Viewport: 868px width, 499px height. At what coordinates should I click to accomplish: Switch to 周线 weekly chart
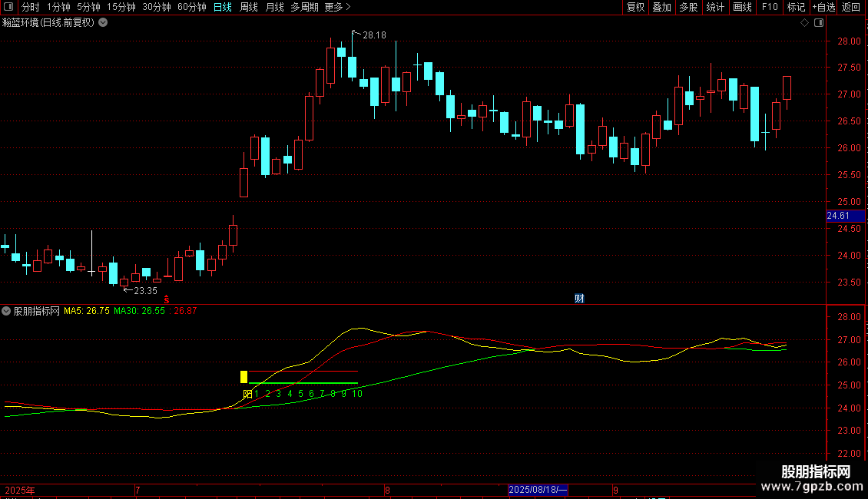click(x=249, y=7)
